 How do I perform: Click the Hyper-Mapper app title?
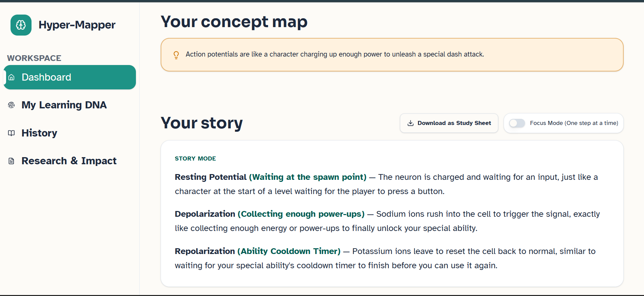point(77,25)
